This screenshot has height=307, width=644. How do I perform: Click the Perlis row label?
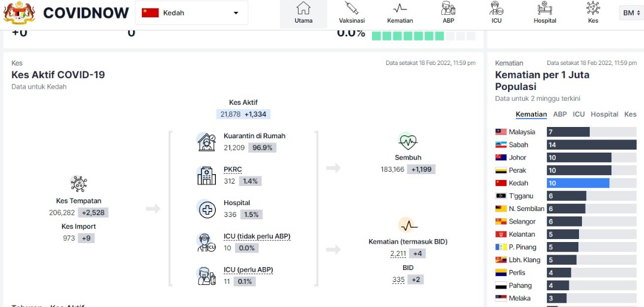(x=517, y=272)
